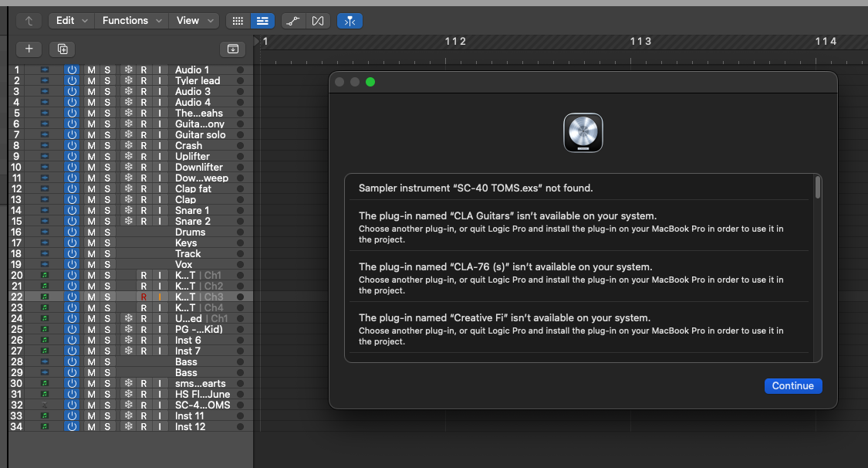Click the track icon for SC-4...OMS

(45, 405)
